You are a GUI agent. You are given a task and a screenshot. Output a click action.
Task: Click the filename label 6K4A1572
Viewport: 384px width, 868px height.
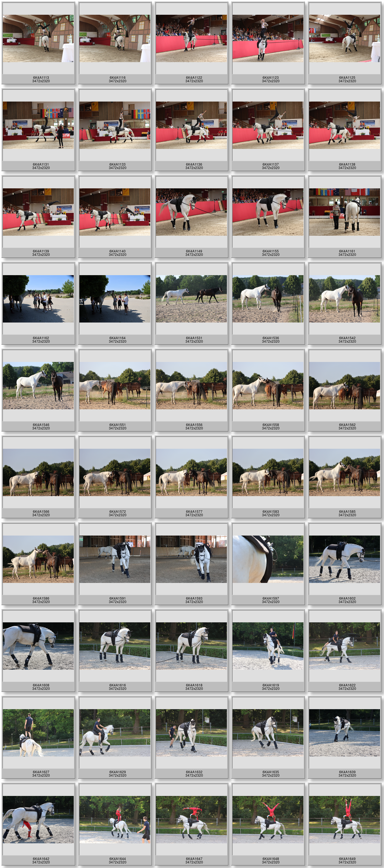coord(118,511)
